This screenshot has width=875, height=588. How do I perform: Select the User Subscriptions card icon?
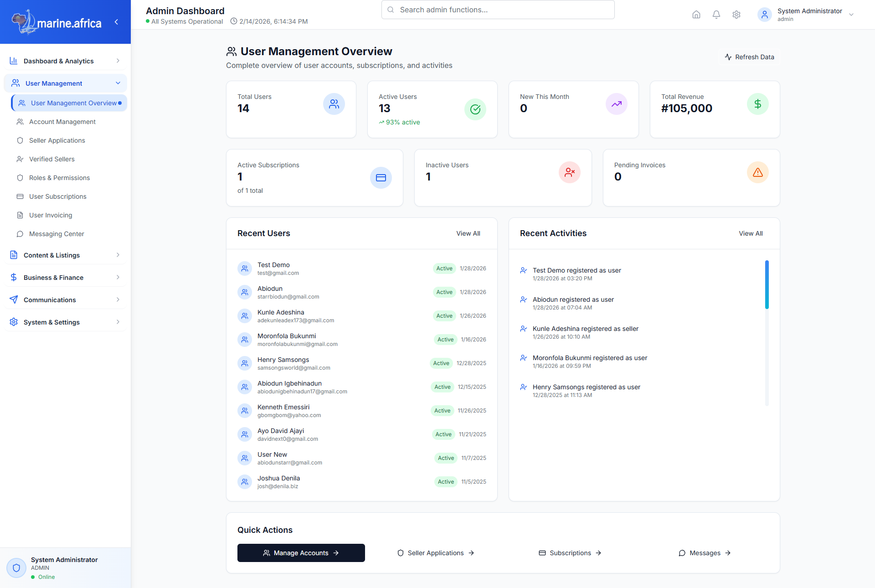pos(20,196)
